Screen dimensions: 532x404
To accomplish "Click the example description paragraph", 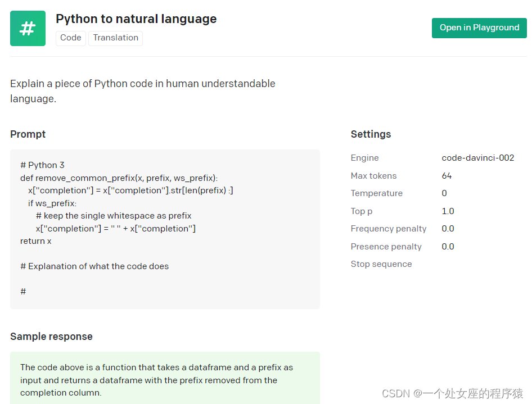I will [142, 91].
